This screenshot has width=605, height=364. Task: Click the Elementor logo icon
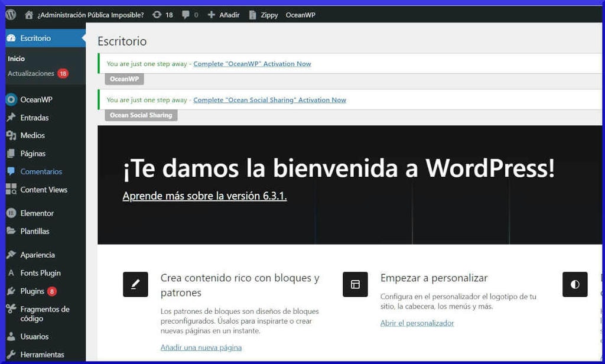11,213
